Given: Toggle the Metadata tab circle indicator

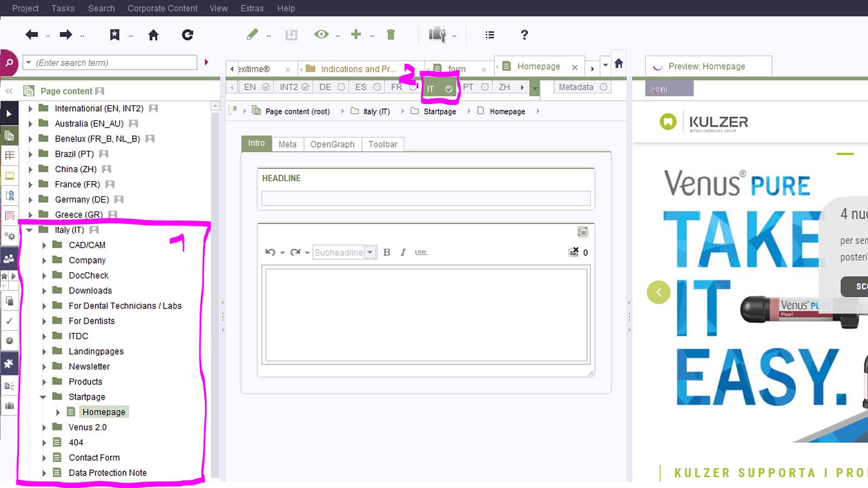Looking at the screenshot, I should pos(603,87).
